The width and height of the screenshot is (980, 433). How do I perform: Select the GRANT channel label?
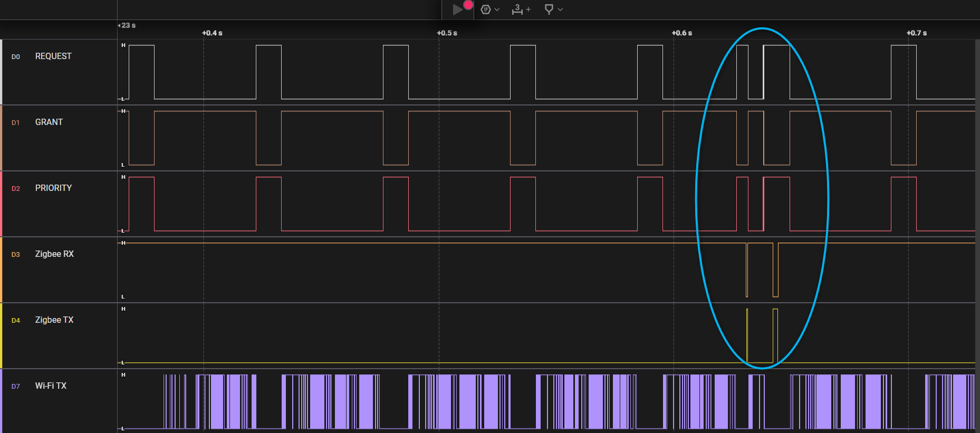(x=49, y=122)
